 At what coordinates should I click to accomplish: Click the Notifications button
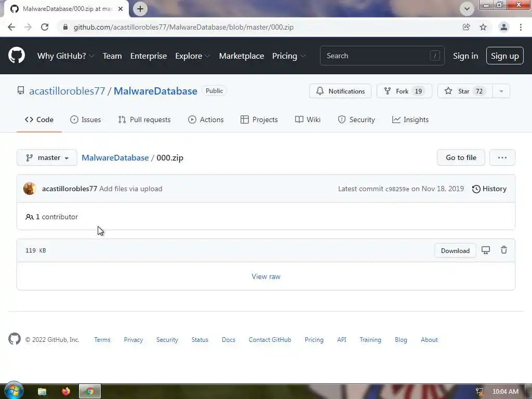tap(340, 91)
